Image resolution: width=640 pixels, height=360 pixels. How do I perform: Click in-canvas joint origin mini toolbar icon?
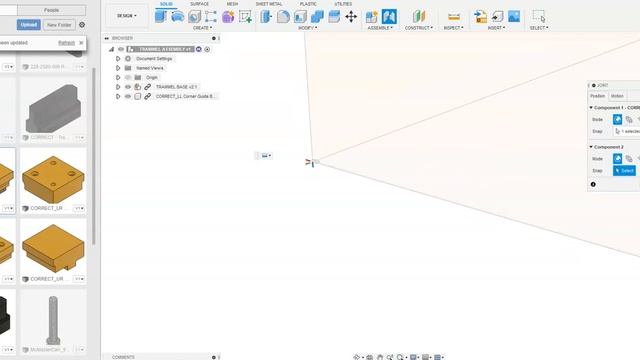tap(265, 156)
